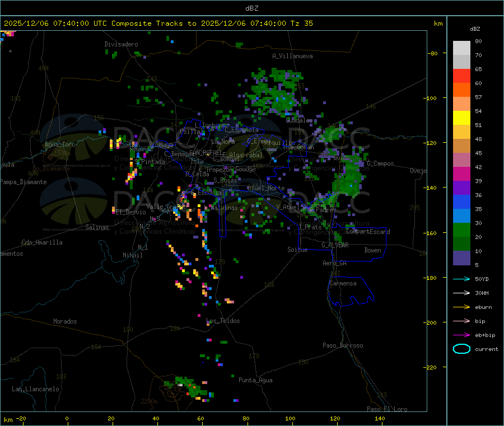Viewport: 504px width, 426px height.
Task: Click the '140' tick on the bottom axis
Action: tap(380, 418)
